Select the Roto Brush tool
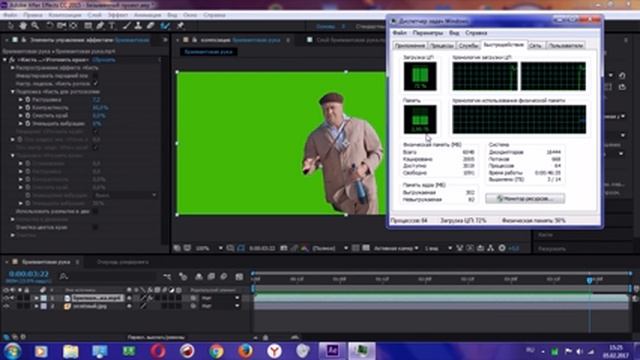The image size is (640, 360). [x=165, y=26]
